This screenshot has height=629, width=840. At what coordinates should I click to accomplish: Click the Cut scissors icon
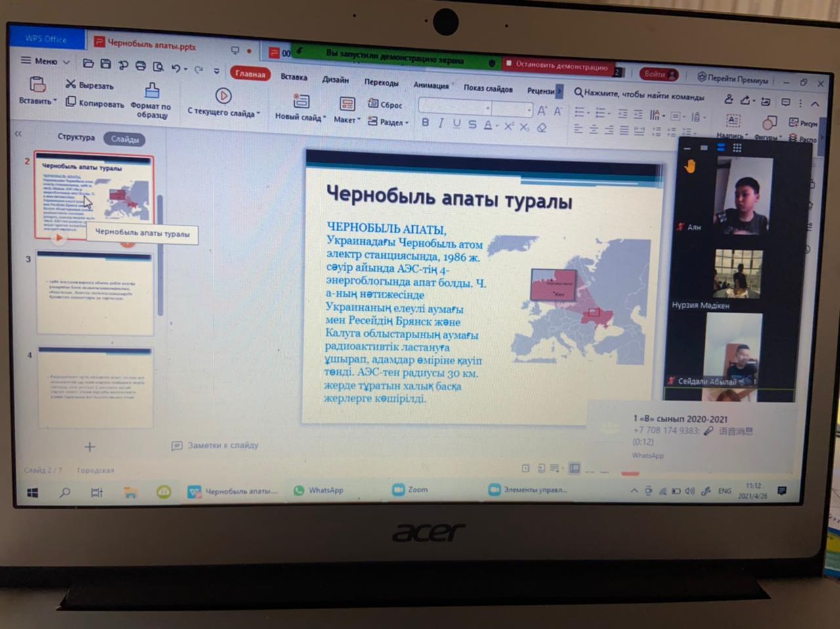coord(71,84)
